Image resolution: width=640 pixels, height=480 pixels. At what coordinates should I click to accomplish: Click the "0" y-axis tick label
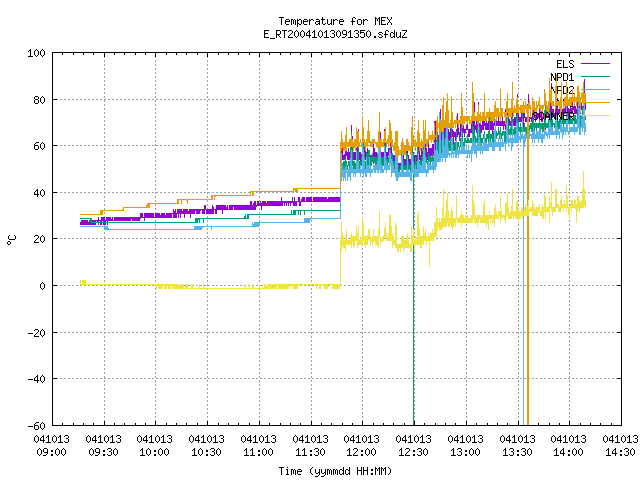(42, 286)
